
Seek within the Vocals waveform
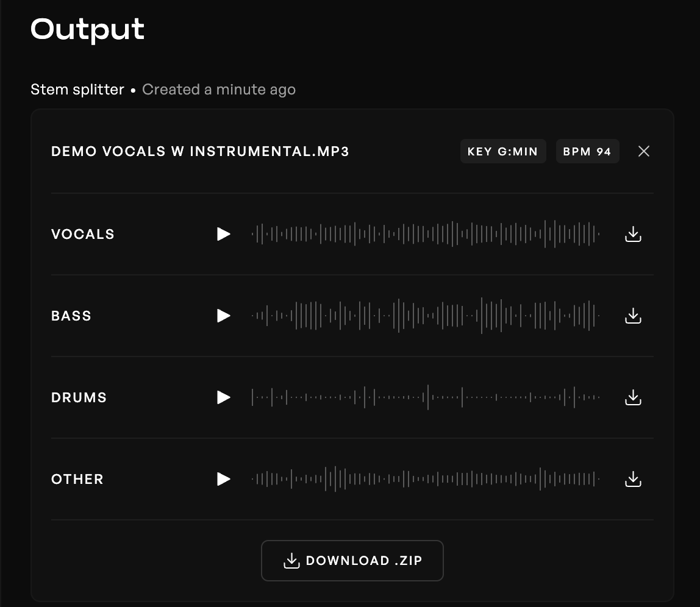426,234
